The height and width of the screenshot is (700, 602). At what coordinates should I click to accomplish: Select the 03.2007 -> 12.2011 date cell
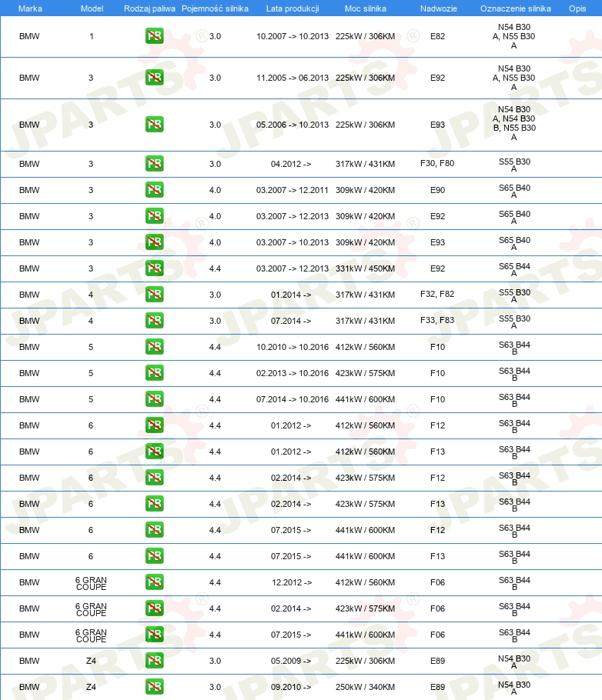(x=293, y=190)
